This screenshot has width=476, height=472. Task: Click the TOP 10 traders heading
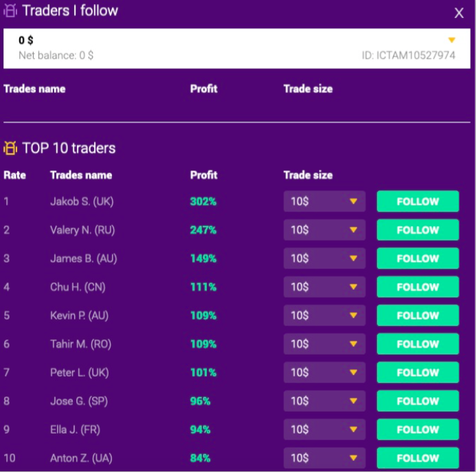[69, 148]
